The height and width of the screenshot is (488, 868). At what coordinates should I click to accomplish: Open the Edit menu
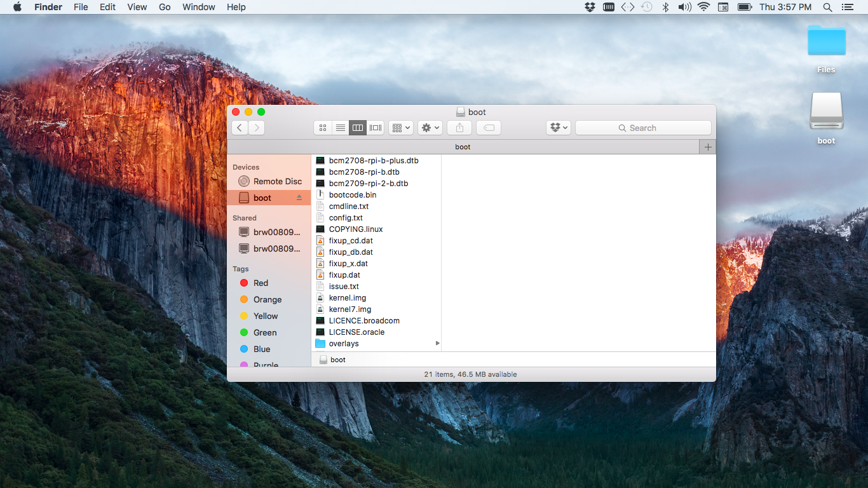107,7
